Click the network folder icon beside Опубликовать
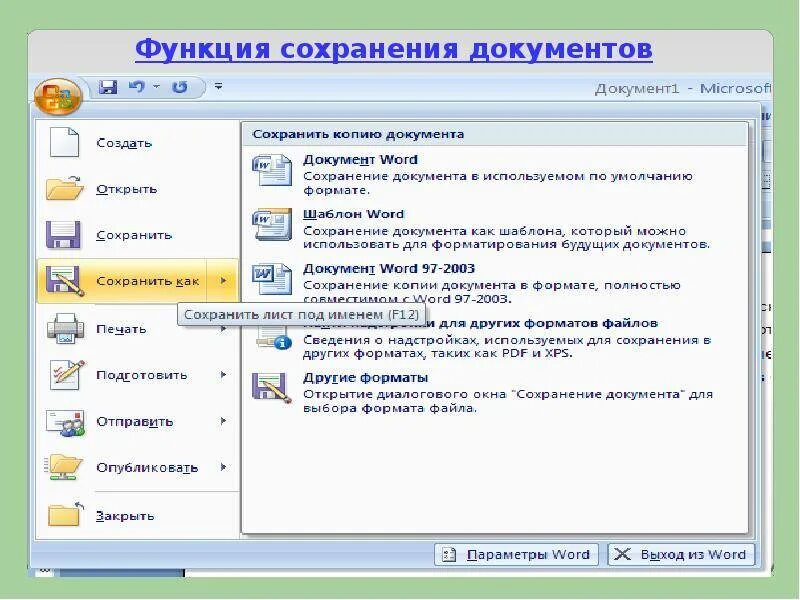Image resolution: width=800 pixels, height=600 pixels. point(64,467)
